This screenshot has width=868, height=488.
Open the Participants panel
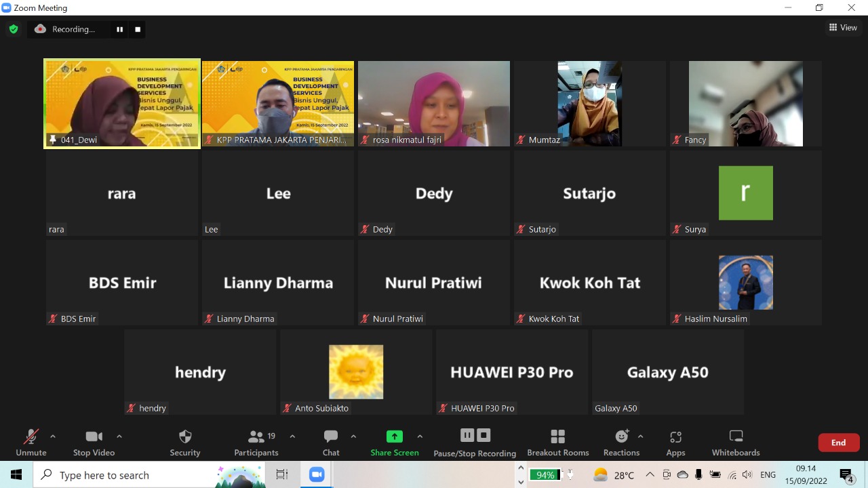click(x=256, y=443)
